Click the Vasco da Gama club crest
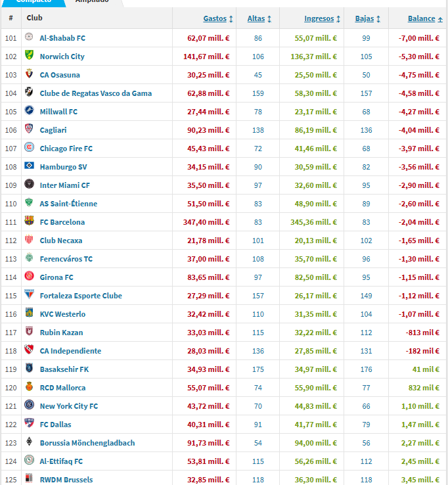Image resolution: width=448 pixels, height=485 pixels. (x=29, y=92)
